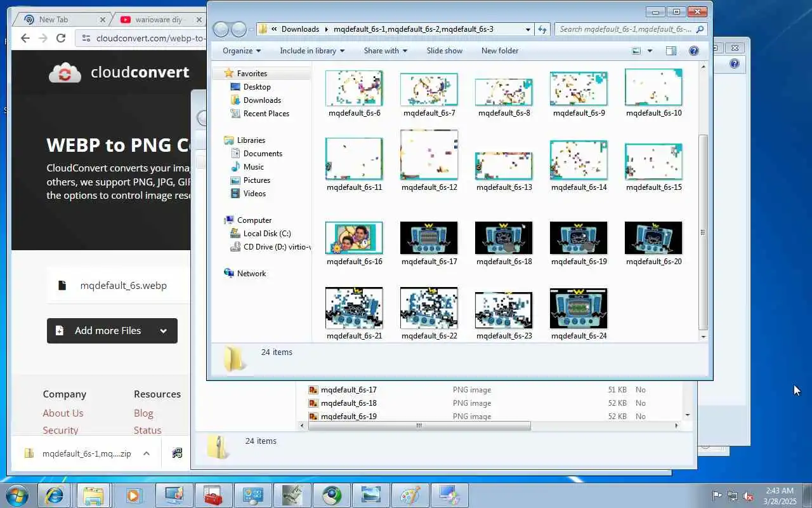Launch Internet Explorer from the taskbar
Screen dimensions: 812x508
click(54, 495)
